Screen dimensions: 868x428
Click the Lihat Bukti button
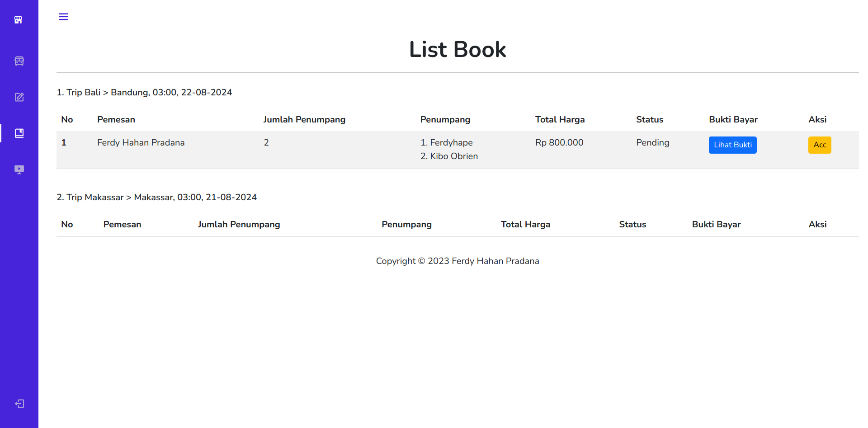[x=732, y=145]
